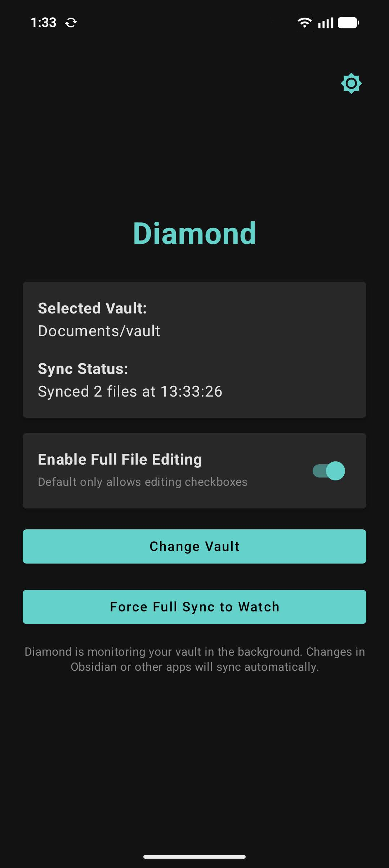Open the settings gear icon
Viewport: 389px width, 868px height.
(351, 83)
